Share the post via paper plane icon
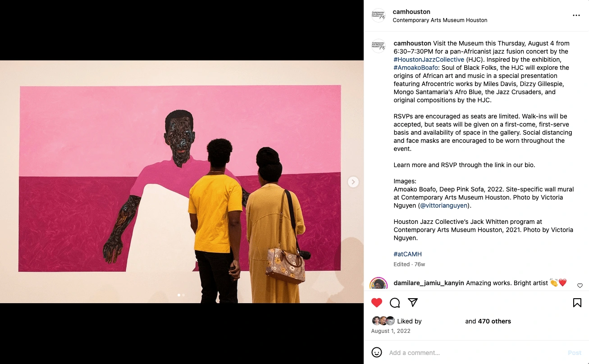 413,302
